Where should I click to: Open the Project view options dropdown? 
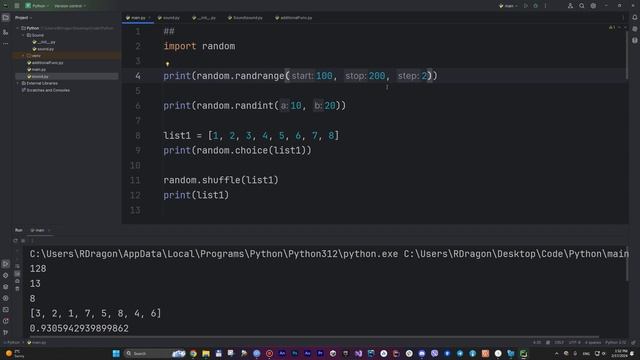pos(23,18)
